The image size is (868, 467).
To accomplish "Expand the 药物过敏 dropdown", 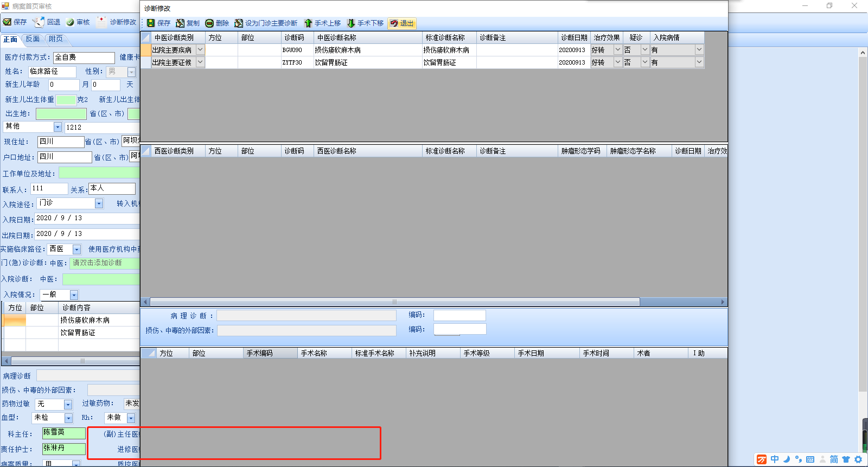I will click(68, 405).
